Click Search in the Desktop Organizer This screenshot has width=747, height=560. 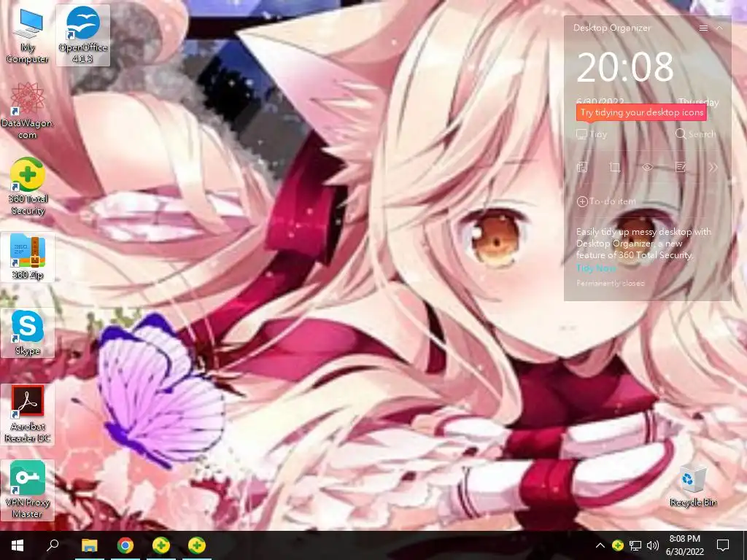[x=695, y=134]
